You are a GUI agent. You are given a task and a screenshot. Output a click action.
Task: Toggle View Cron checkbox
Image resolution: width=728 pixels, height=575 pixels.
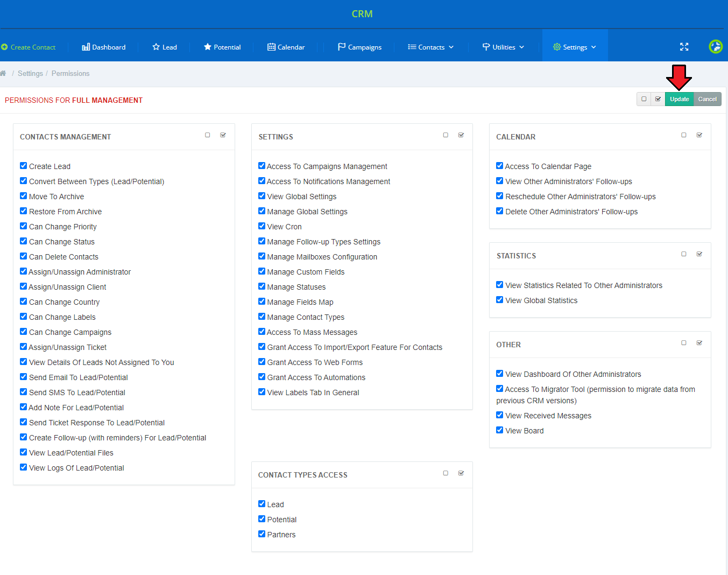tap(261, 226)
